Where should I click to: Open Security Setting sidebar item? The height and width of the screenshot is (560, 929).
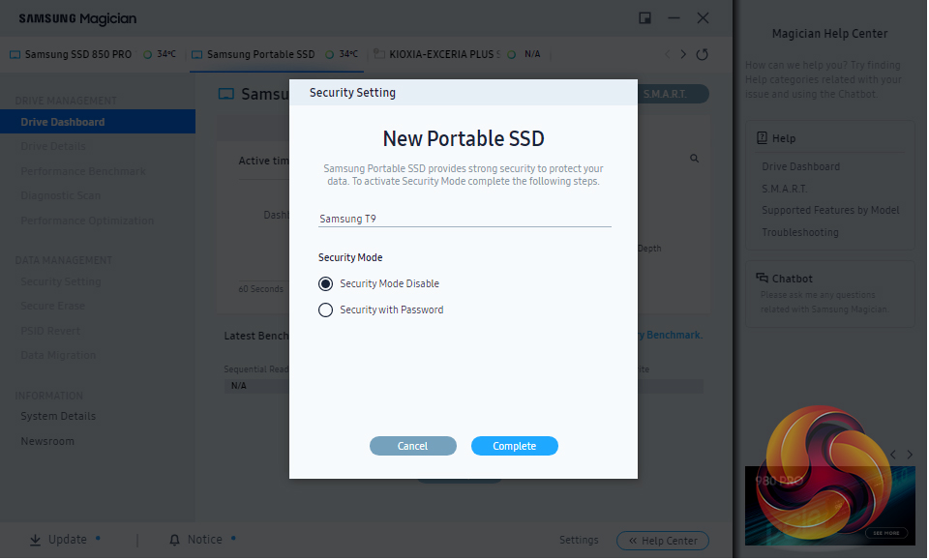pos(60,281)
